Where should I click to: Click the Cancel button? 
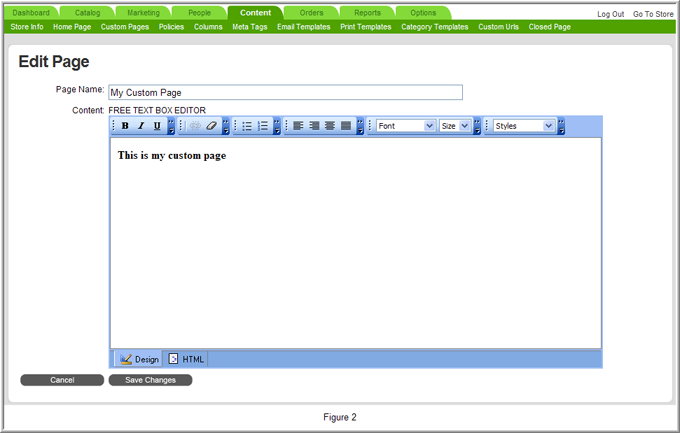coord(62,380)
